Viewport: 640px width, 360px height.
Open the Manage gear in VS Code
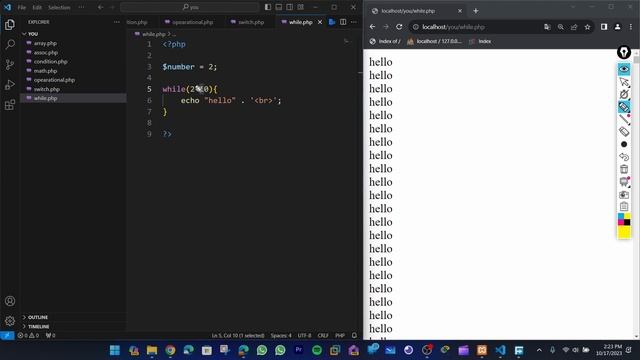10,321
